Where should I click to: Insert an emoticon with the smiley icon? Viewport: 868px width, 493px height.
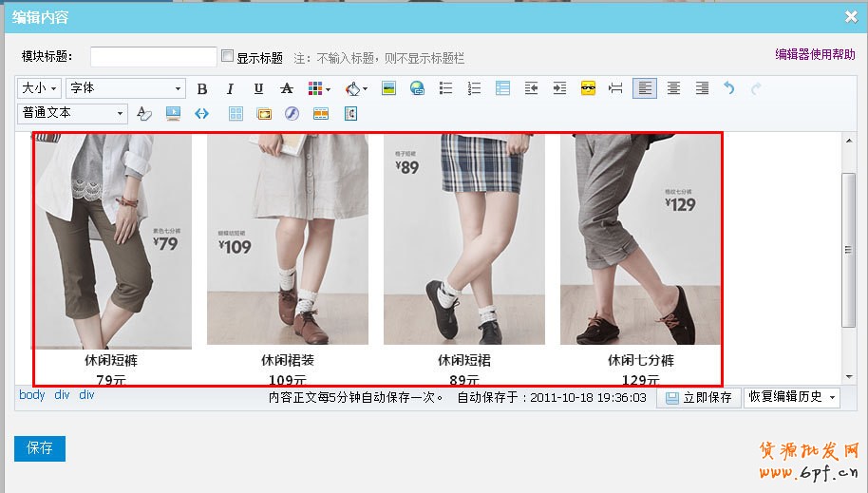(x=588, y=88)
